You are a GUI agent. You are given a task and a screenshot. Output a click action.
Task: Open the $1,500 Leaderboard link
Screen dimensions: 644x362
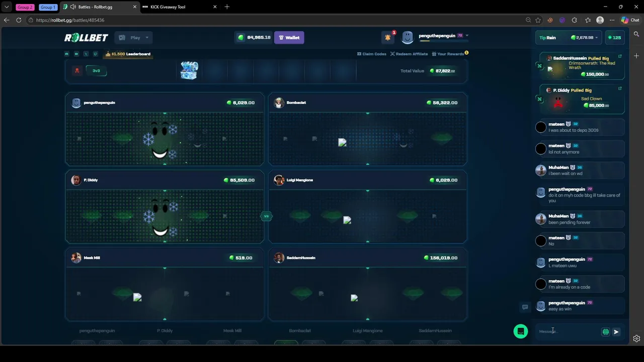point(128,54)
